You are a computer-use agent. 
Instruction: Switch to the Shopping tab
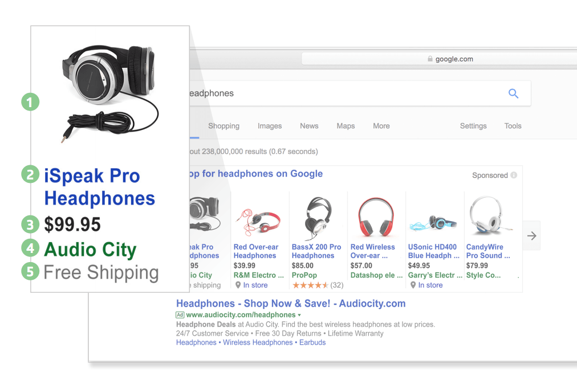point(224,126)
